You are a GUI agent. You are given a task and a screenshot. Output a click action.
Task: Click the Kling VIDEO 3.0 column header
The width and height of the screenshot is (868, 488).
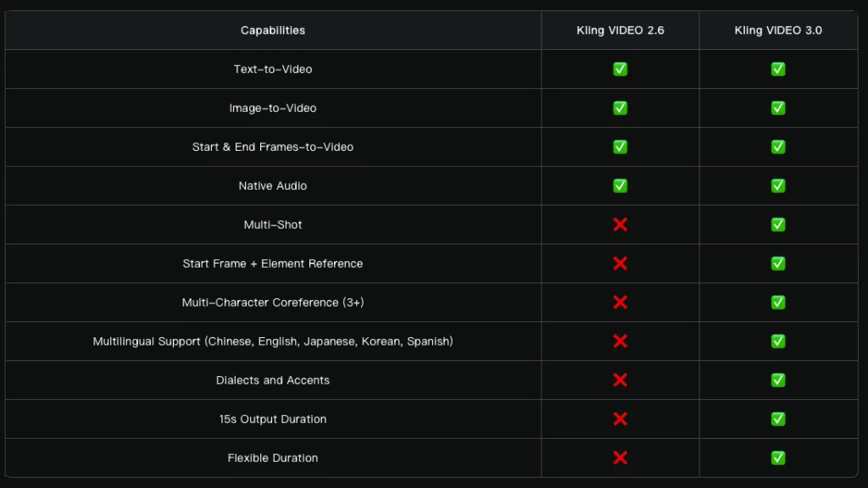click(x=777, y=30)
